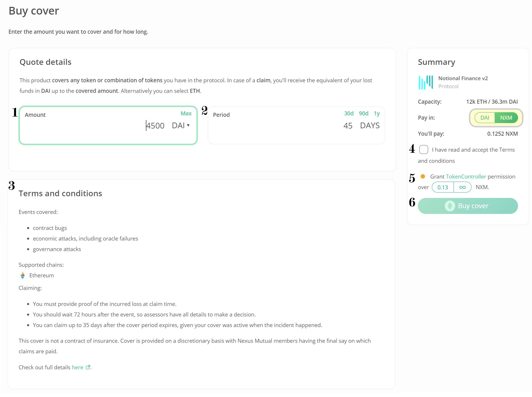Click the Period days value 45
The image size is (532, 397).
pos(348,125)
